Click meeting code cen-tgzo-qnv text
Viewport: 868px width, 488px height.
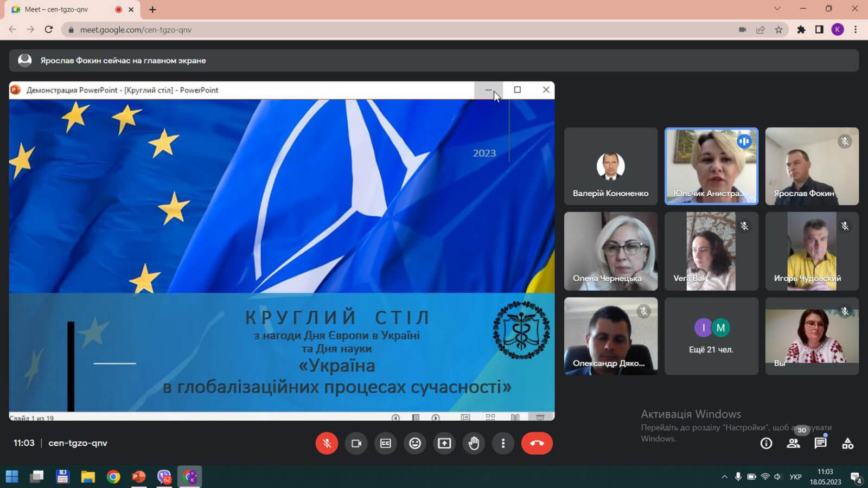pyautogui.click(x=78, y=443)
